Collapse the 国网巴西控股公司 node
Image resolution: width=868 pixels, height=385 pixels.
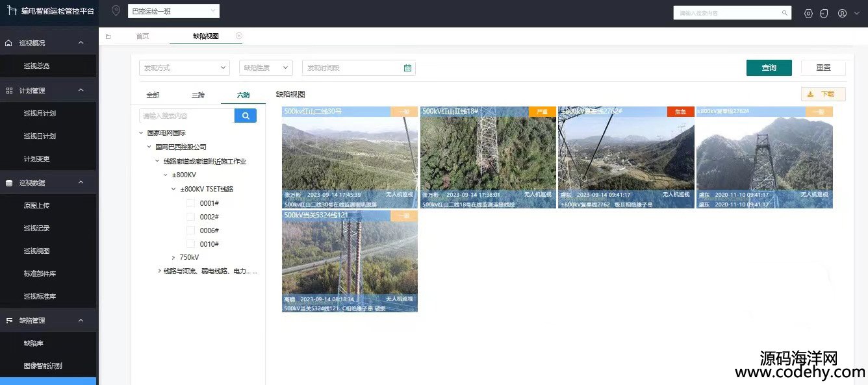[149, 147]
